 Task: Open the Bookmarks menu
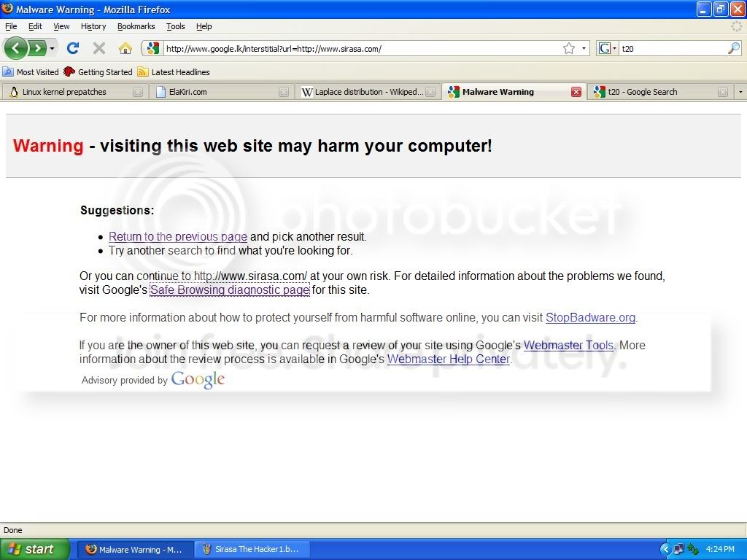click(136, 26)
